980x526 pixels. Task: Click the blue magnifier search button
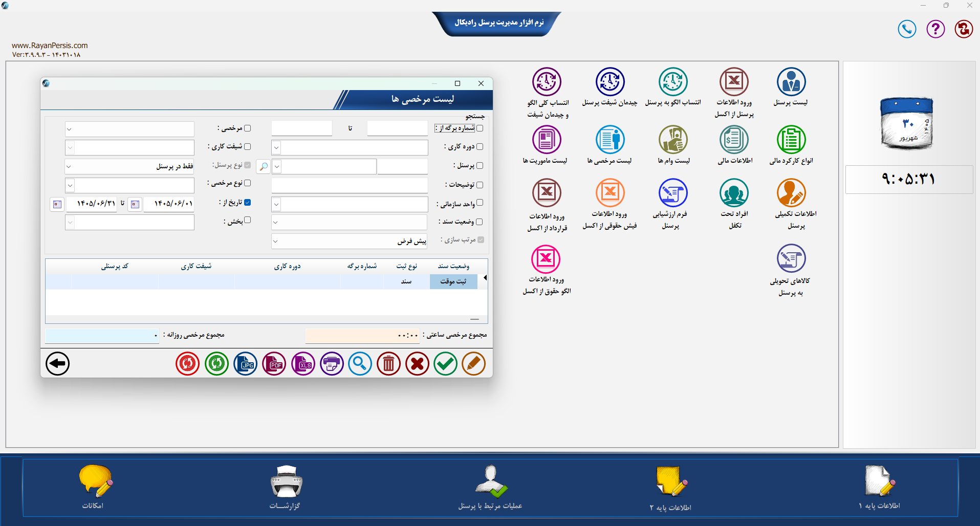click(x=360, y=364)
